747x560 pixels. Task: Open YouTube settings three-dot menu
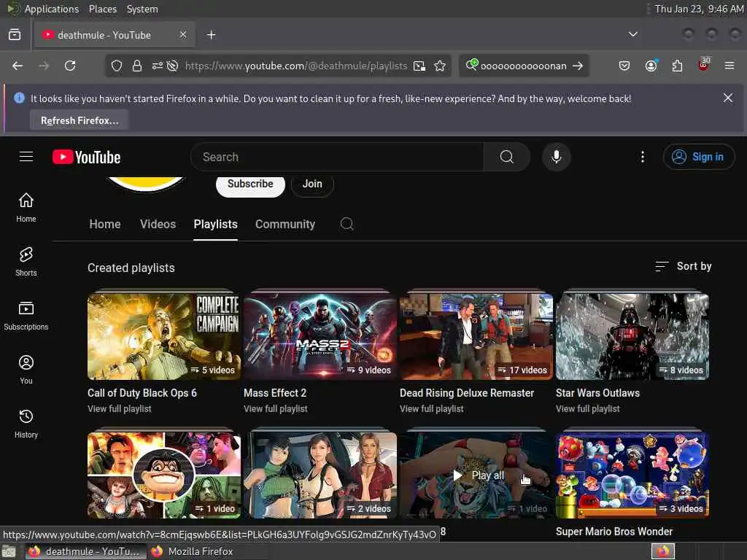tap(642, 157)
